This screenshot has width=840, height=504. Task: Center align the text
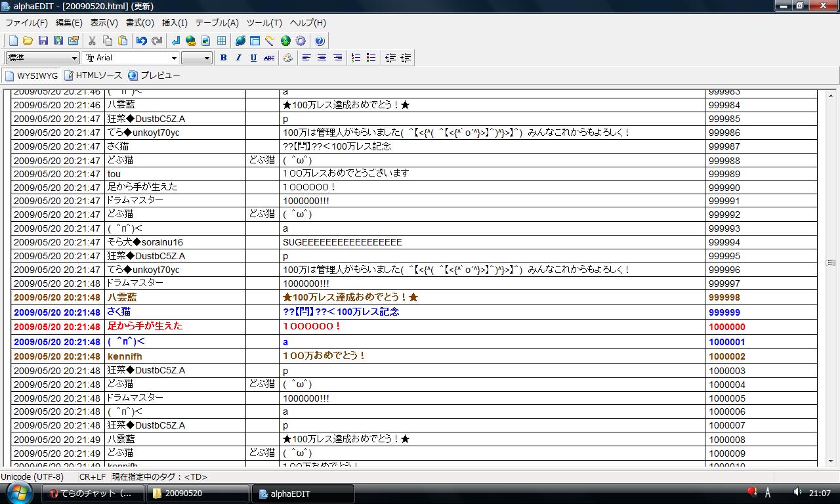[x=322, y=58]
